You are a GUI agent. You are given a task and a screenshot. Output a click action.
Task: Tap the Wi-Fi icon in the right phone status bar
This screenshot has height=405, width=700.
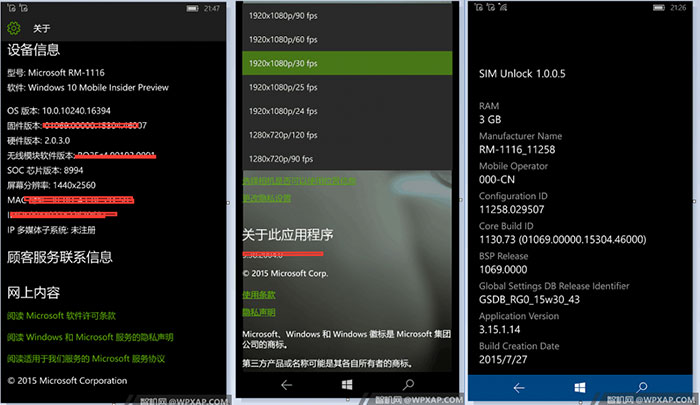(x=503, y=7)
